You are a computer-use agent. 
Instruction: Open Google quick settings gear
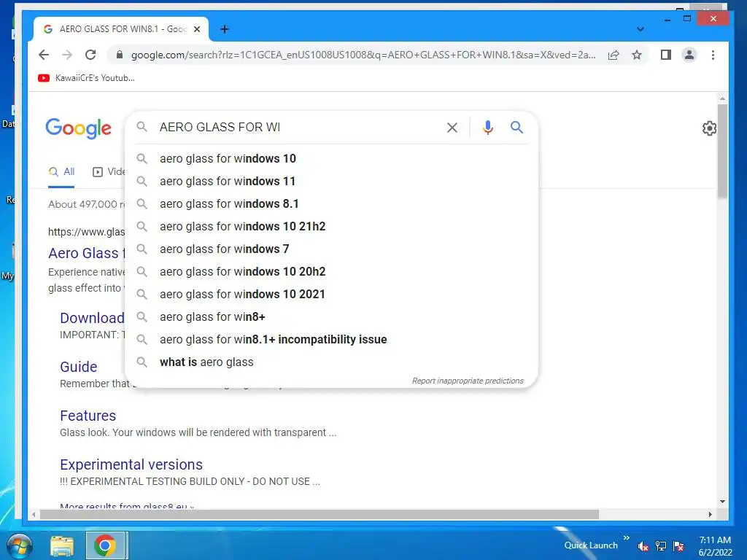(709, 128)
